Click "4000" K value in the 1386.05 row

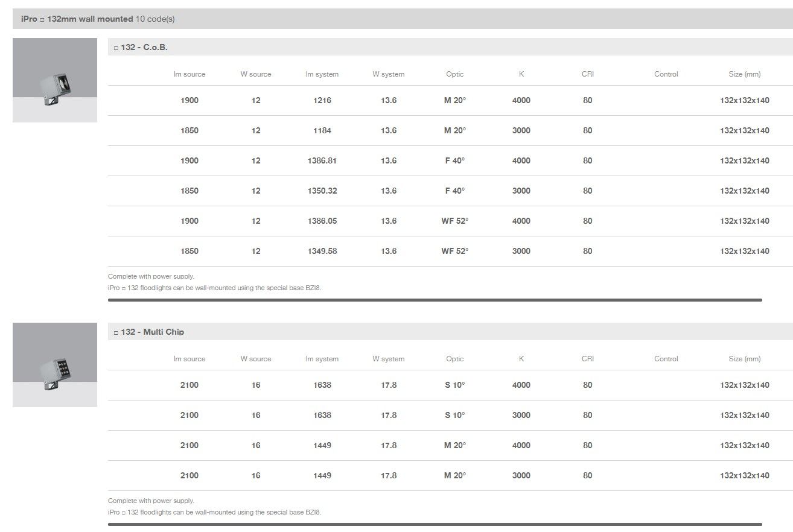[x=521, y=221]
